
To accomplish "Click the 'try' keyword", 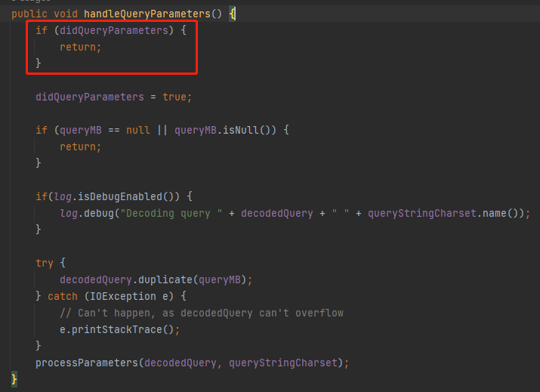I will click(45, 264).
